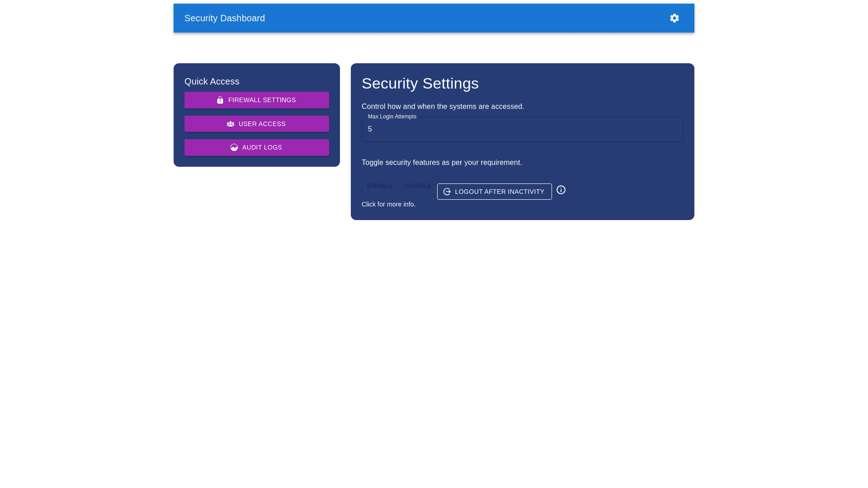
Task: Click the logout arrow icon
Action: (447, 192)
